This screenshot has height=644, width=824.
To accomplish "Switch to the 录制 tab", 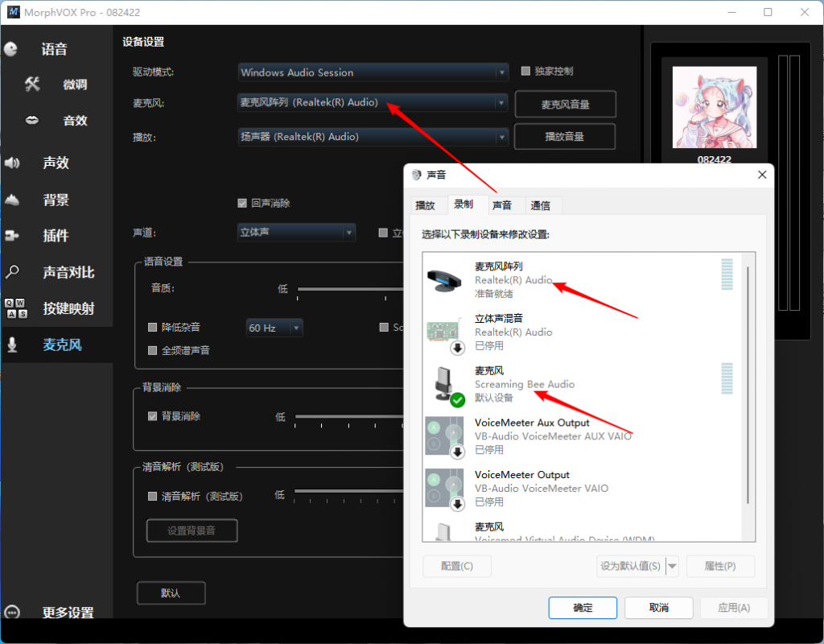I will click(x=463, y=204).
